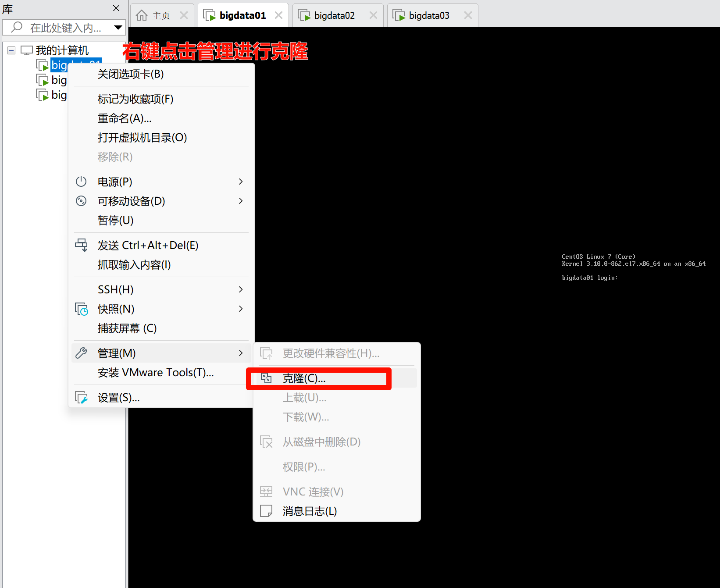The height and width of the screenshot is (588, 720).
Task: Switch to the 主页 tab
Action: 162,15
